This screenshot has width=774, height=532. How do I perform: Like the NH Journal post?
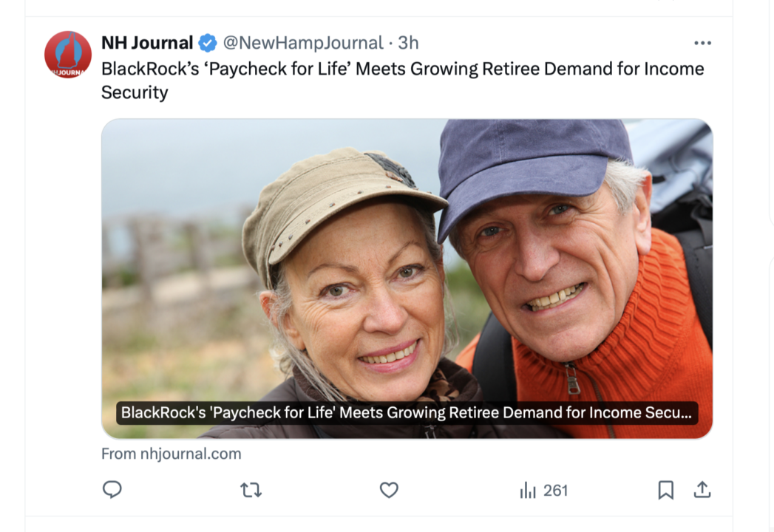389,490
